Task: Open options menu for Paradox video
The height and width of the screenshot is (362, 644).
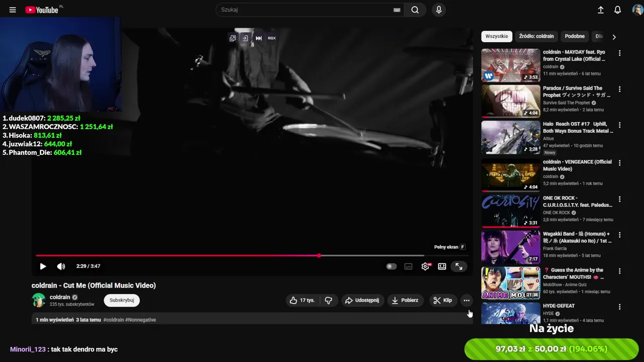Action: click(619, 89)
